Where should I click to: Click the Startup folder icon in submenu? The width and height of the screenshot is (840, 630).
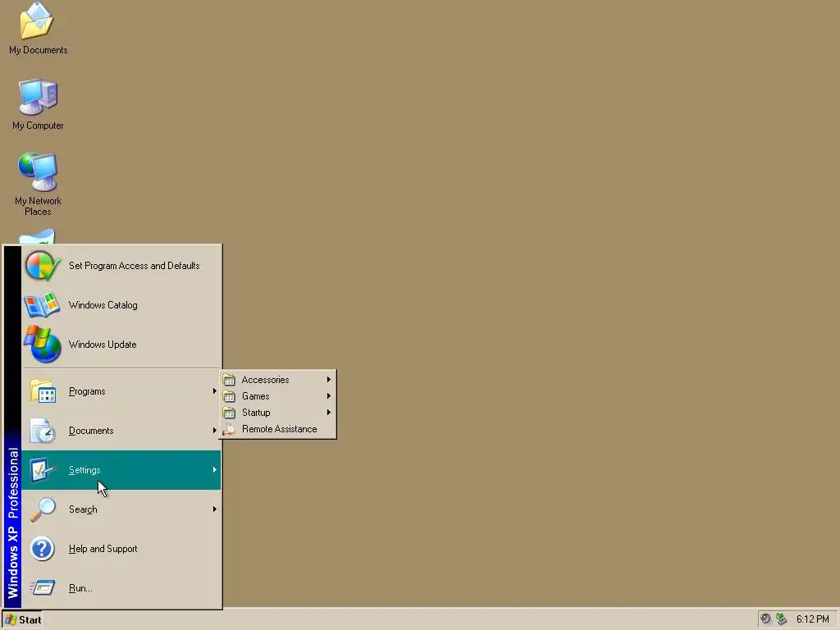(230, 413)
